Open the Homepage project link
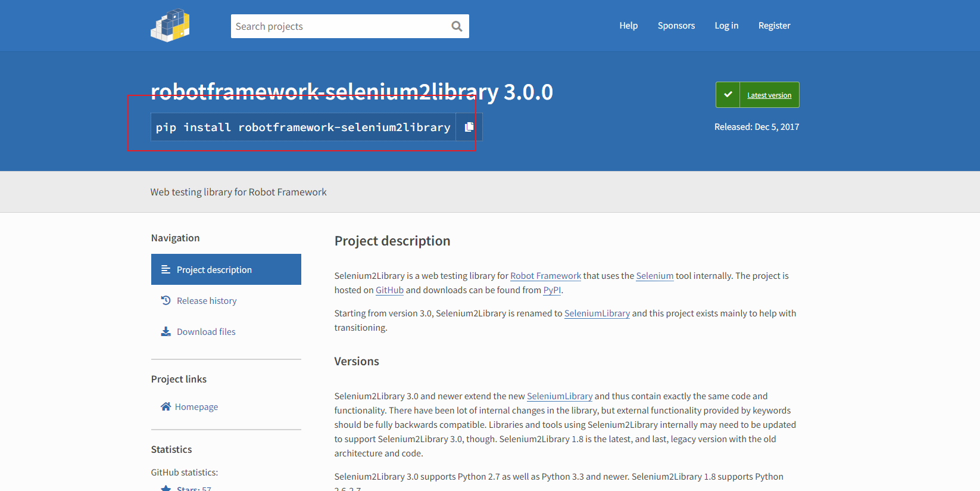 point(196,406)
